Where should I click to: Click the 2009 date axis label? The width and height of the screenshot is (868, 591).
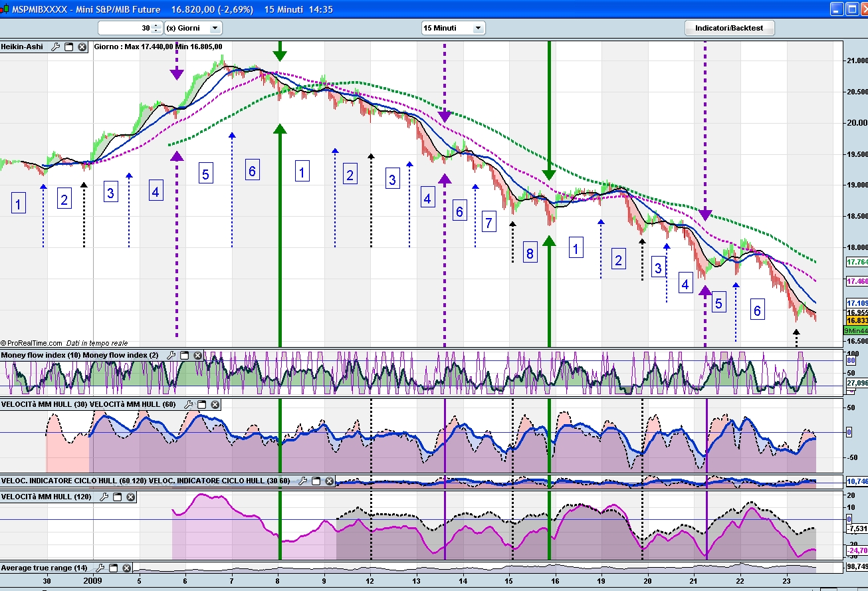pyautogui.click(x=92, y=580)
